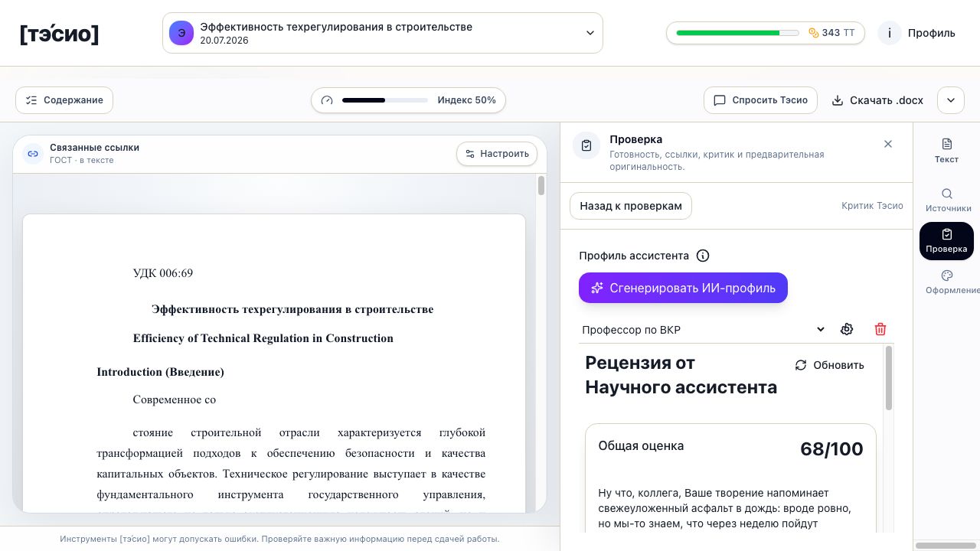Click the Проверка panel clipboard icon
The height and width of the screenshot is (551, 980).
[x=586, y=145]
